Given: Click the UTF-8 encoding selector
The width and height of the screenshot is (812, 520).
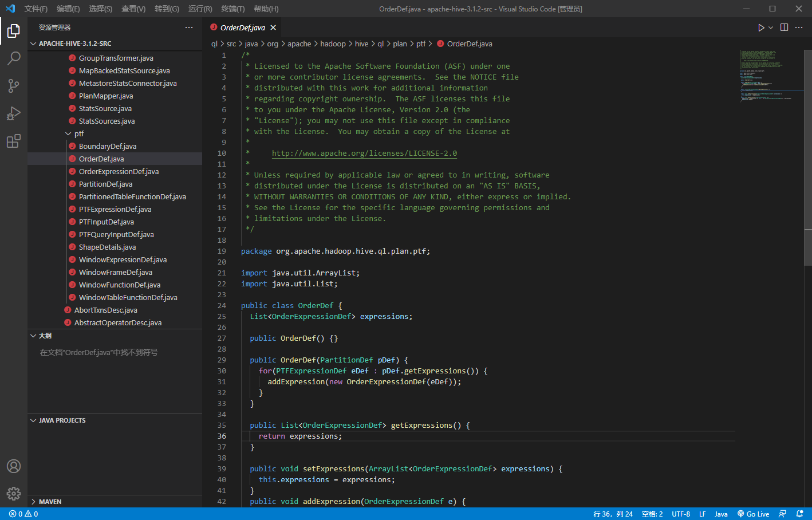Looking at the screenshot, I should click(x=681, y=514).
